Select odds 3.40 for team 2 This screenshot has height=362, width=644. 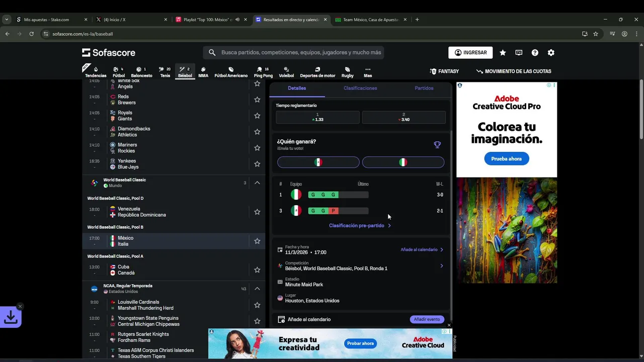tap(404, 117)
